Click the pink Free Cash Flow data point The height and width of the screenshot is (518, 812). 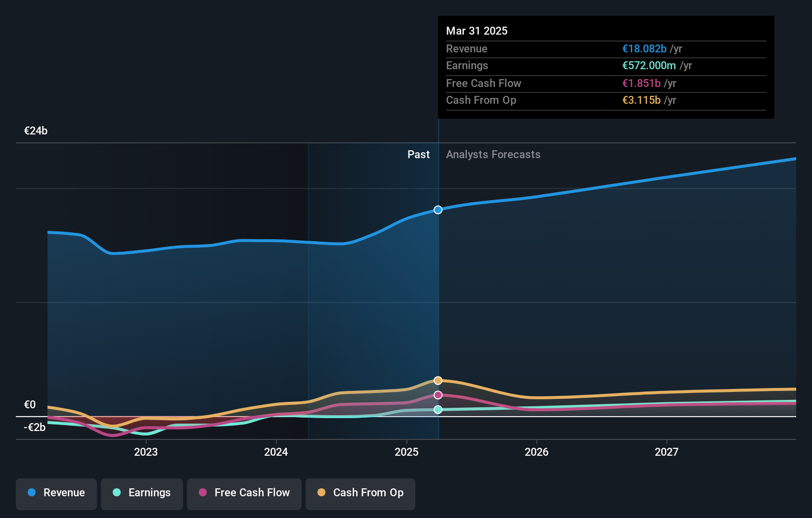pyautogui.click(x=438, y=395)
